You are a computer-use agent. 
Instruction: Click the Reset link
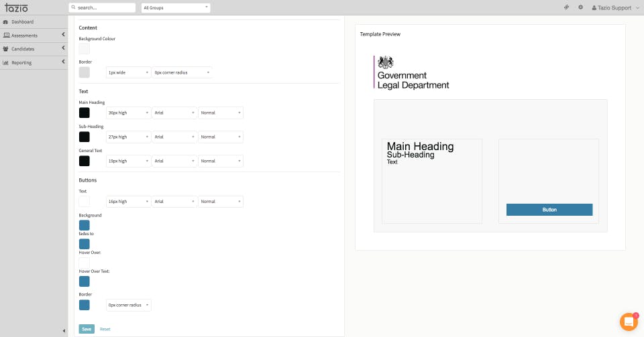pyautogui.click(x=105, y=329)
